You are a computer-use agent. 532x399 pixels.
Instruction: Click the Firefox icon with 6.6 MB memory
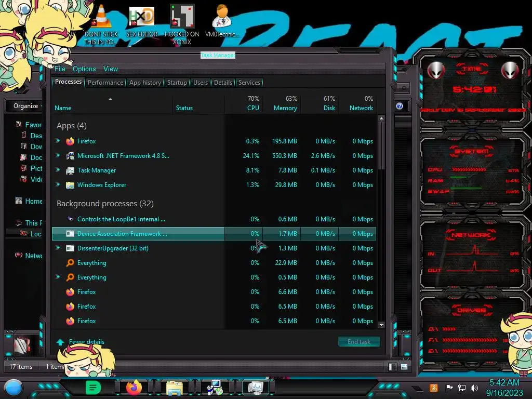70,292
